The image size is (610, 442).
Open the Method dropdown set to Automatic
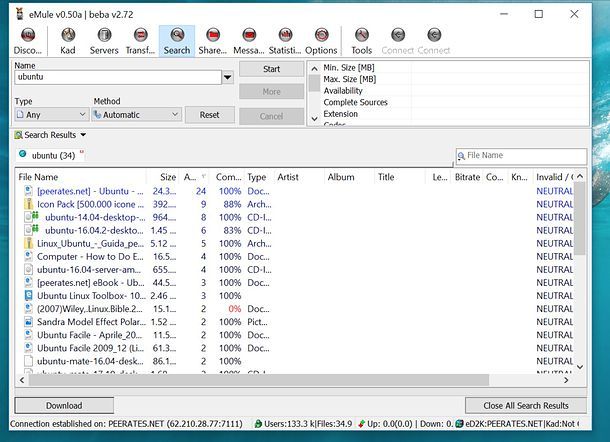tap(137, 115)
